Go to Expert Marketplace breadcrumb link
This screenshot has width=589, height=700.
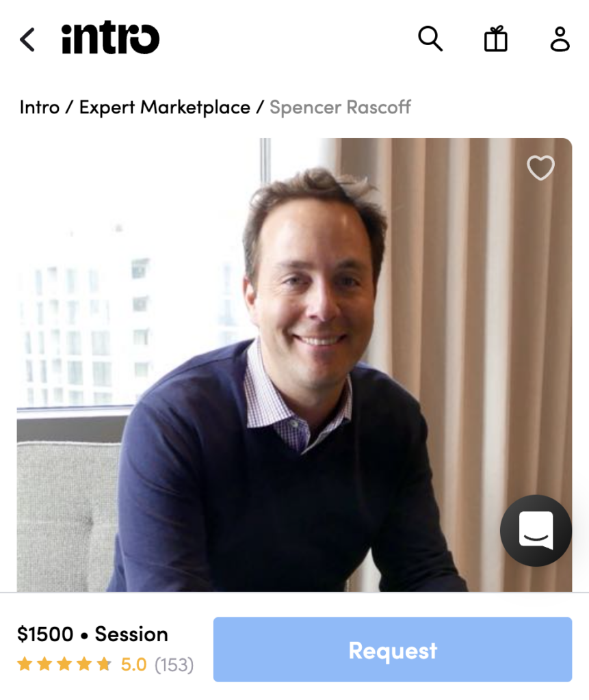(x=164, y=107)
